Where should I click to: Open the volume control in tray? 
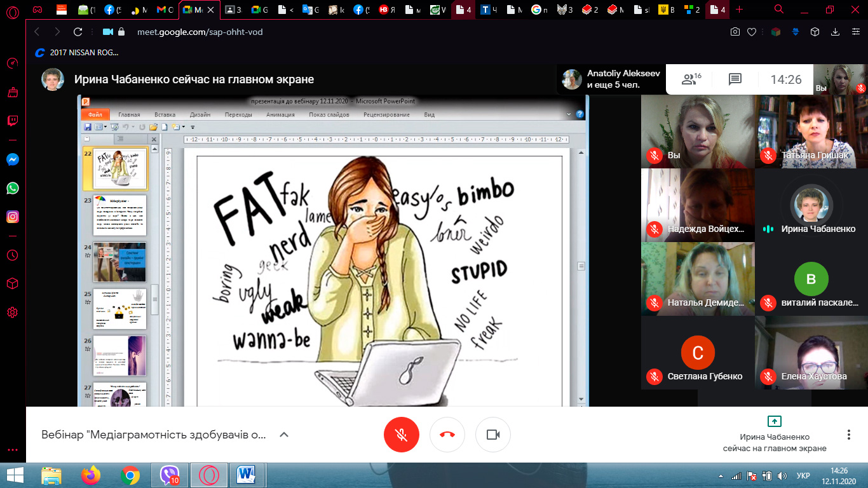pos(782,475)
